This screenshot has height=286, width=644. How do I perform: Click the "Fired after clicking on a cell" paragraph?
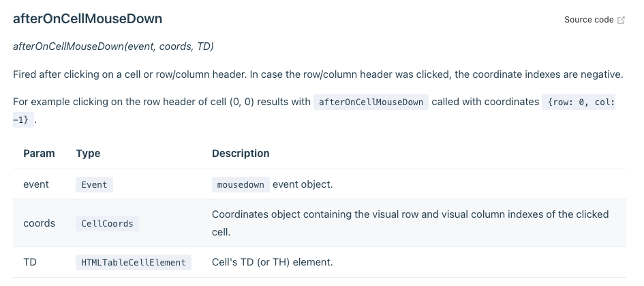[x=318, y=74]
